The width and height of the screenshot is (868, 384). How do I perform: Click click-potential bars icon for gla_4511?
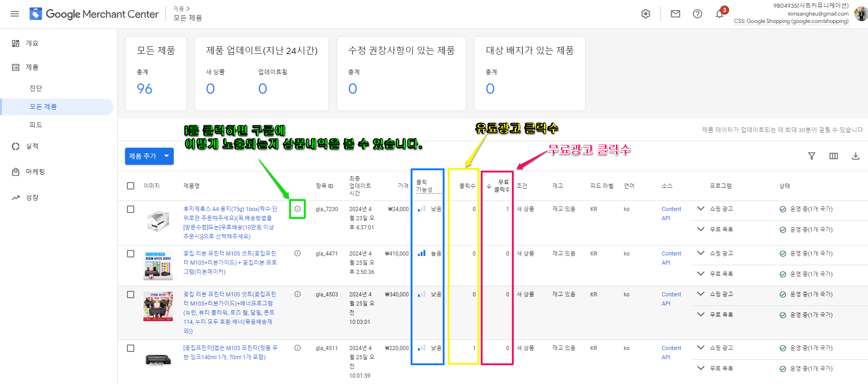tap(422, 348)
